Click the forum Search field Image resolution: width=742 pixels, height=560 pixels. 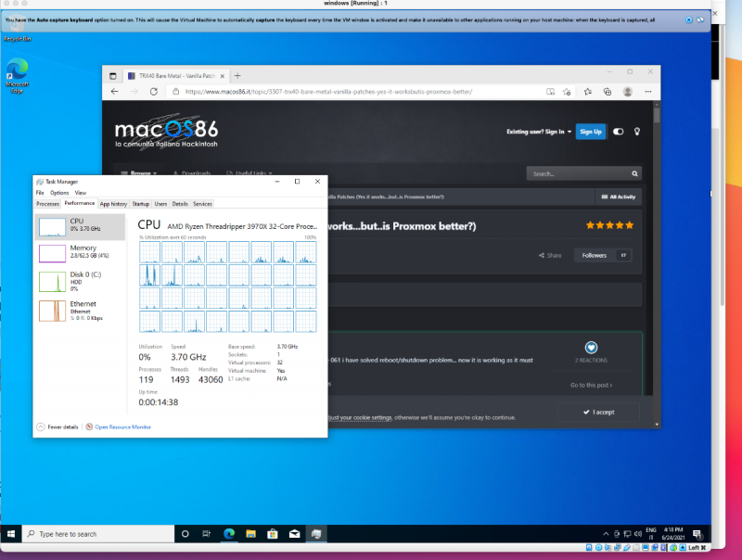point(578,173)
